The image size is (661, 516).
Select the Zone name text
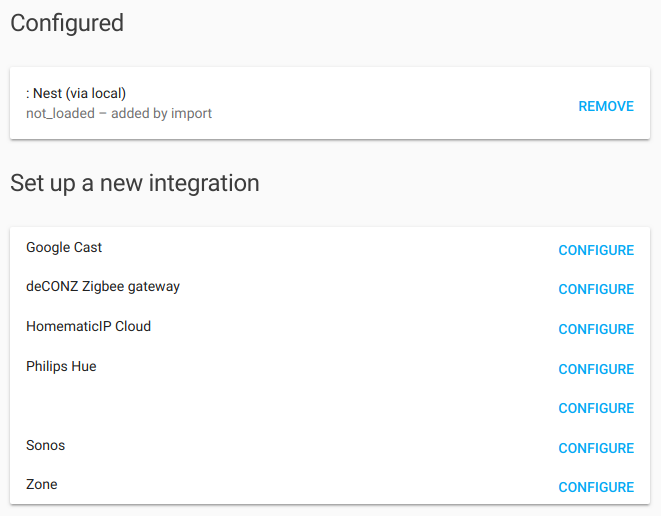[x=42, y=484]
